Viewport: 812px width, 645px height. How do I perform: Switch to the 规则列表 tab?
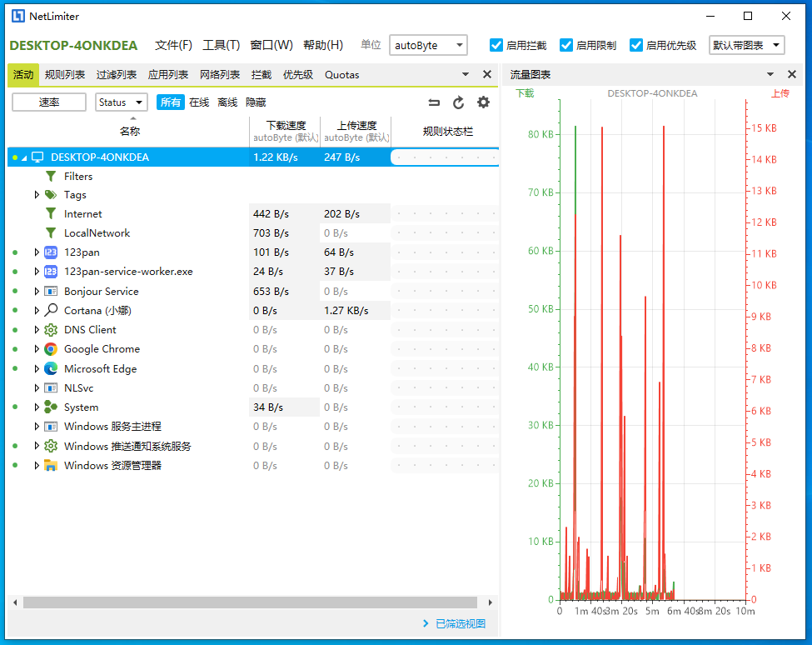point(65,75)
